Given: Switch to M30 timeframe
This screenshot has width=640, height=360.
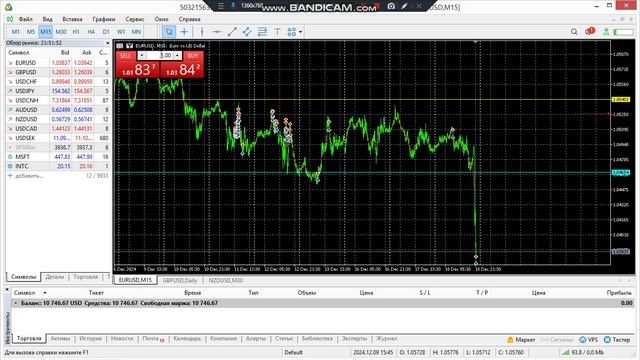Looking at the screenshot, I should (x=61, y=31).
